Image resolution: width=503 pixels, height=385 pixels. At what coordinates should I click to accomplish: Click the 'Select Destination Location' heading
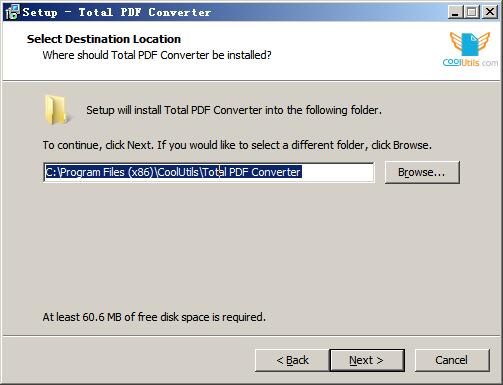click(104, 39)
